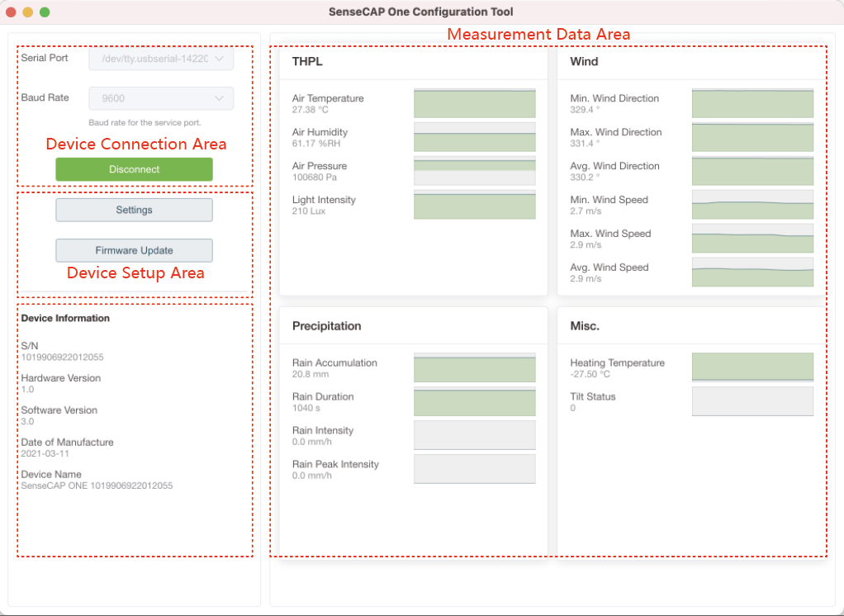The height and width of the screenshot is (616, 844).
Task: Maximize the window with the green button
Action: (45, 12)
